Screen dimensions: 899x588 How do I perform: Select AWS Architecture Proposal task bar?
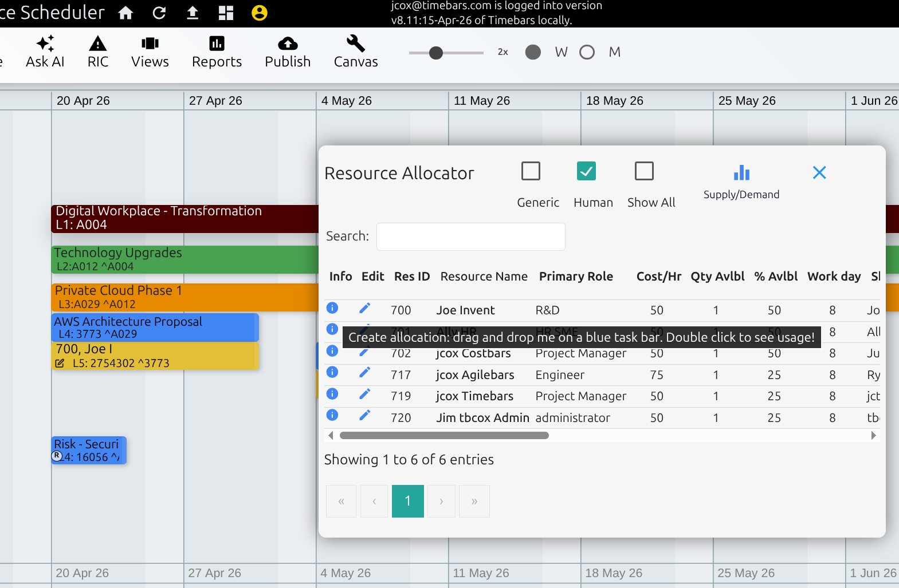tap(155, 327)
